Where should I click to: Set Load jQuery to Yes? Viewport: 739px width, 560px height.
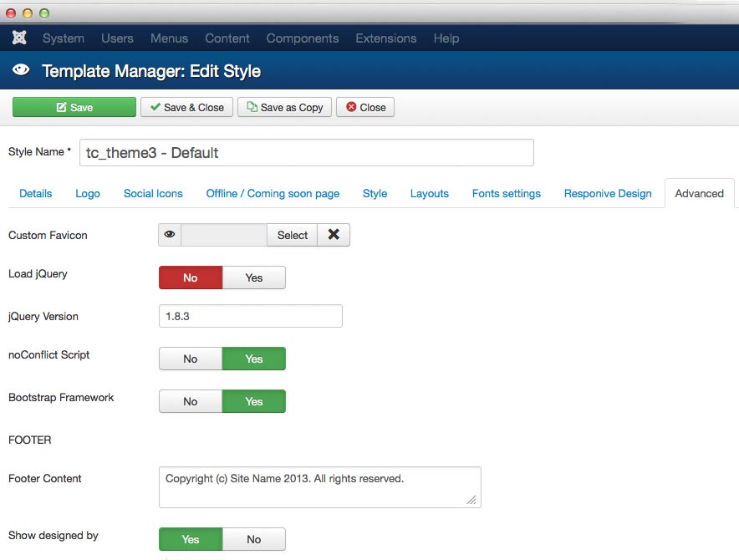tap(254, 277)
